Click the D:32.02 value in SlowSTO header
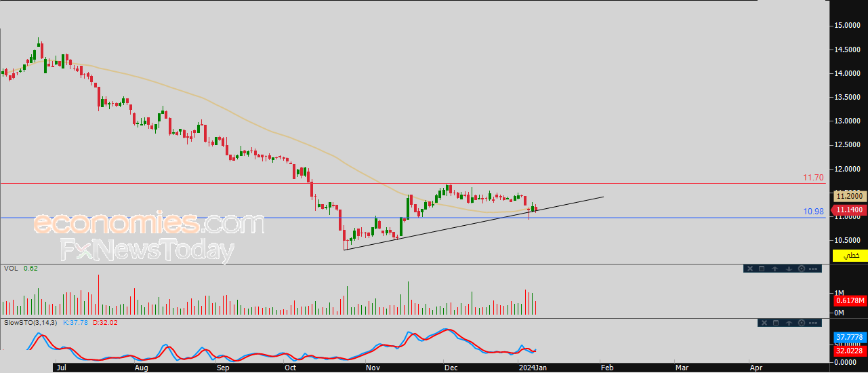 pos(105,322)
